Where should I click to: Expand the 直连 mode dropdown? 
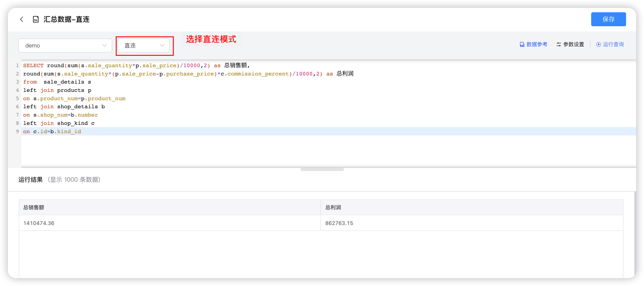(x=143, y=45)
